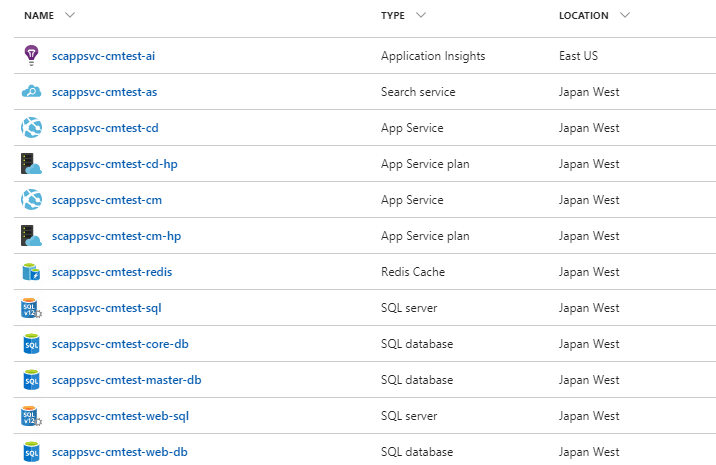Click the 'Application Insights' type cell

(433, 56)
